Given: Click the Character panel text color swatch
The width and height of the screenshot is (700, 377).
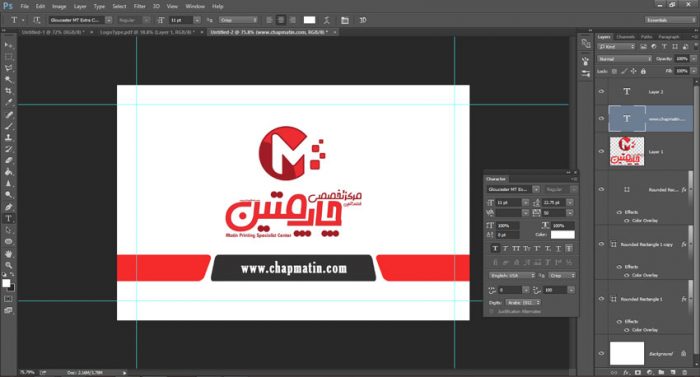Looking at the screenshot, I should coord(562,235).
